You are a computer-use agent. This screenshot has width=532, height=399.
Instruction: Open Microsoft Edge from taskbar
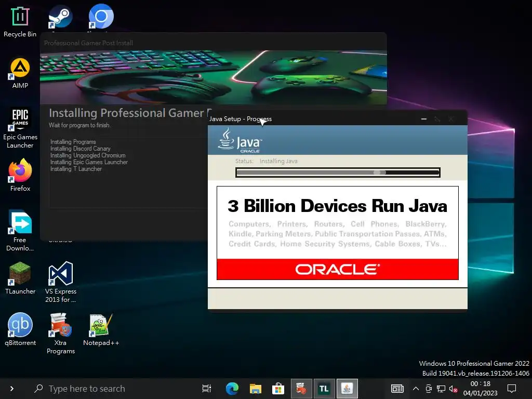pyautogui.click(x=232, y=389)
